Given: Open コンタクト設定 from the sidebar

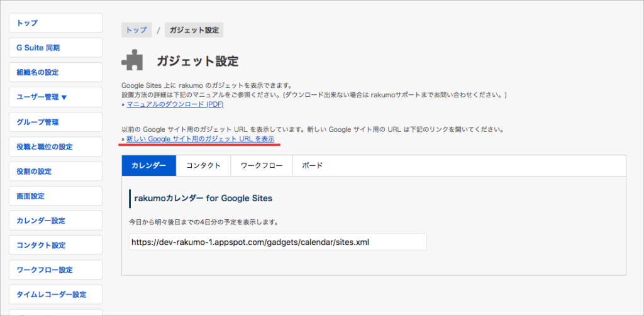Looking at the screenshot, I should point(55,246).
